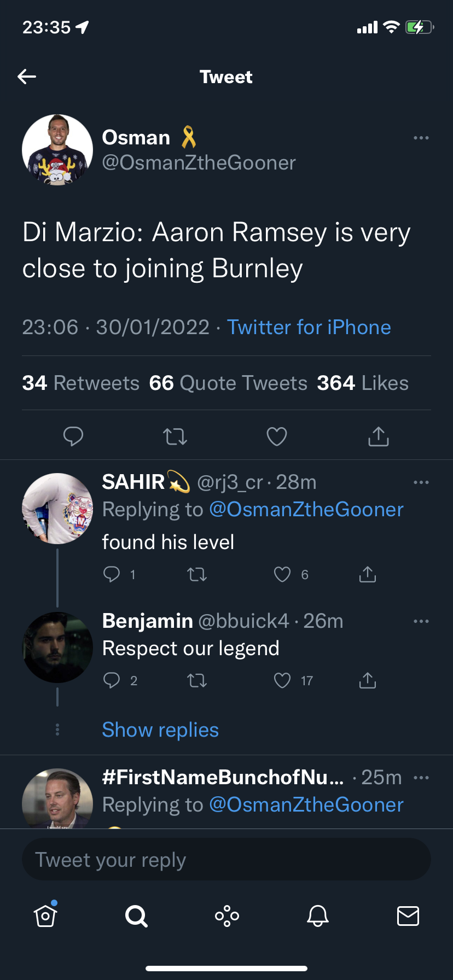This screenshot has width=453, height=980.
Task: Tap the "Tweet your reply" field
Action: 226,860
